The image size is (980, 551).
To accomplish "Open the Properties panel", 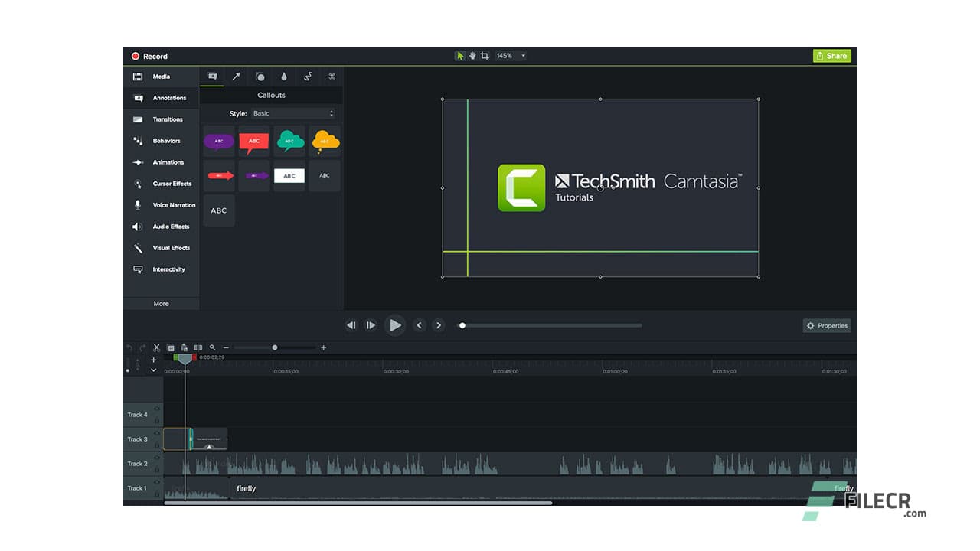I will [x=827, y=325].
